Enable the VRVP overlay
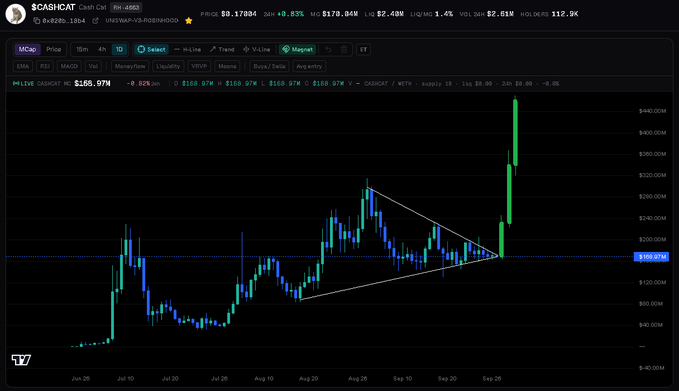The height and width of the screenshot is (391, 679). 199,66
